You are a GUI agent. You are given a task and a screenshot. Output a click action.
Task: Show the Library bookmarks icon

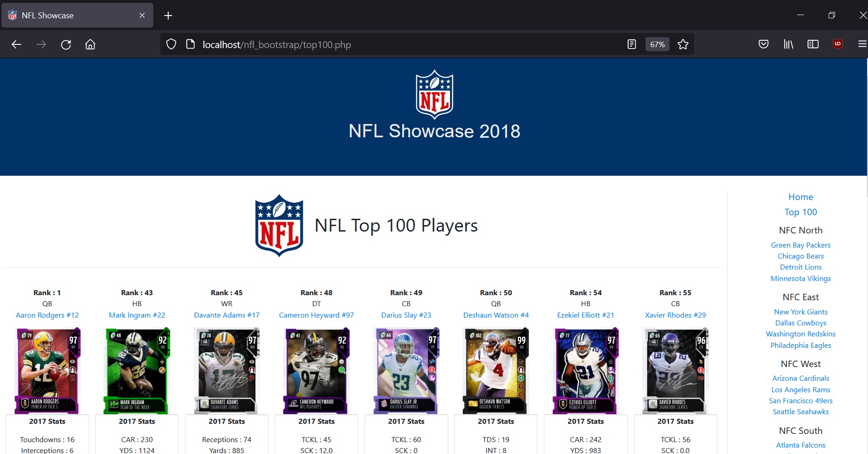(788, 44)
